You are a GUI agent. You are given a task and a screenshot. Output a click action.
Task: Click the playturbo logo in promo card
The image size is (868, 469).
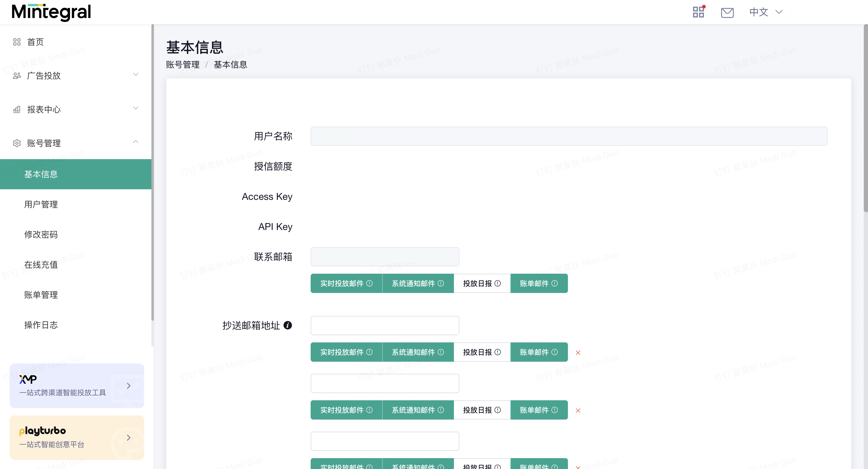43,431
